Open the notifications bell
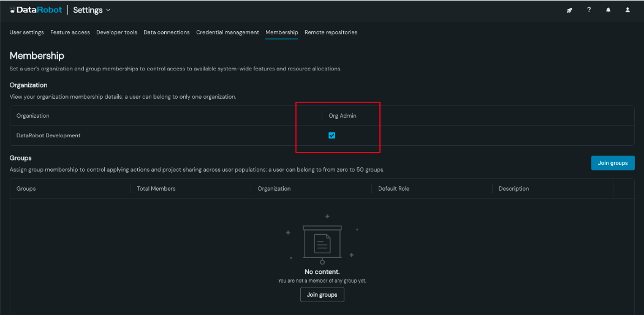Screen dimensions: 644x315 (x=608, y=10)
